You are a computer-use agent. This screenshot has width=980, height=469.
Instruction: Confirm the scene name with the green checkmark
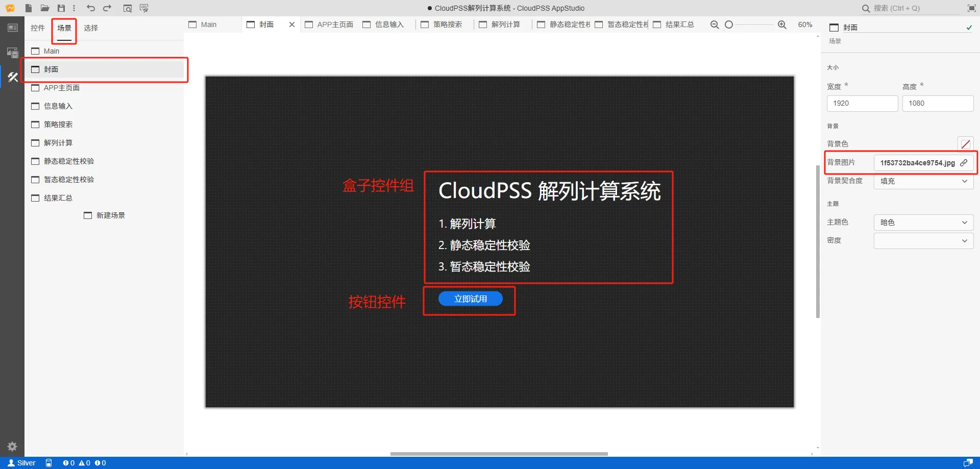pyautogui.click(x=969, y=28)
